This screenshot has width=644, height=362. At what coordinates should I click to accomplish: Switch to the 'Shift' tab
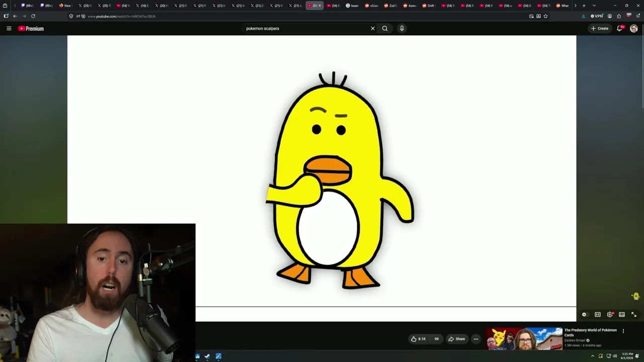pos(429,6)
